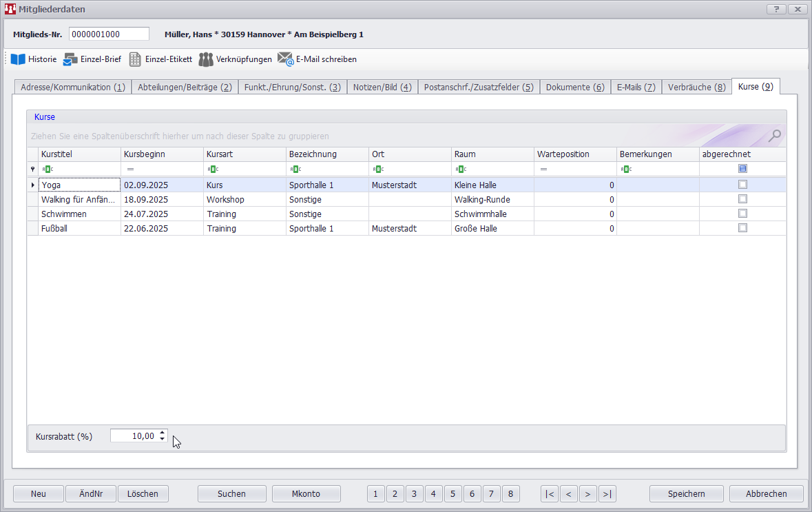This screenshot has height=512, width=812.
Task: Click the Einzel-Brief icon
Action: (70, 59)
